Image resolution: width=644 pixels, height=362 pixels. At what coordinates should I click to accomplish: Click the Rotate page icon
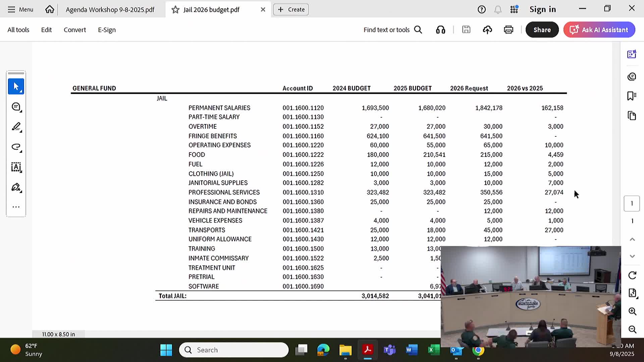(x=632, y=276)
